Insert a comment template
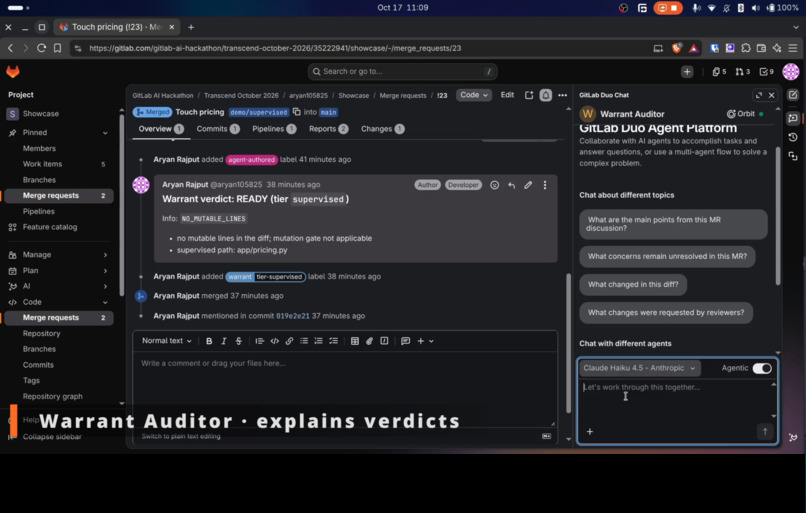The width and height of the screenshot is (806, 513). (x=406, y=341)
